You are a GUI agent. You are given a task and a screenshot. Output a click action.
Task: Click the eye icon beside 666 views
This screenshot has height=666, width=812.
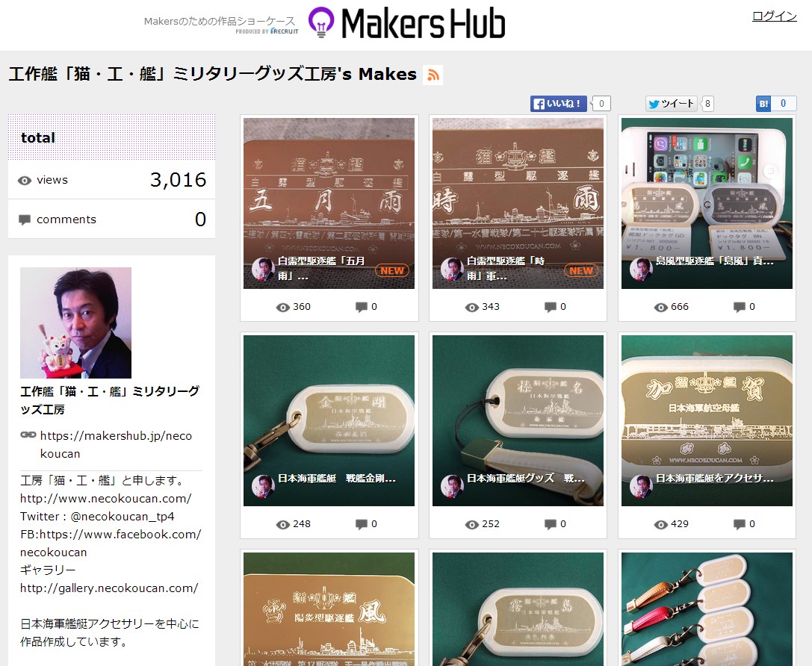click(661, 308)
